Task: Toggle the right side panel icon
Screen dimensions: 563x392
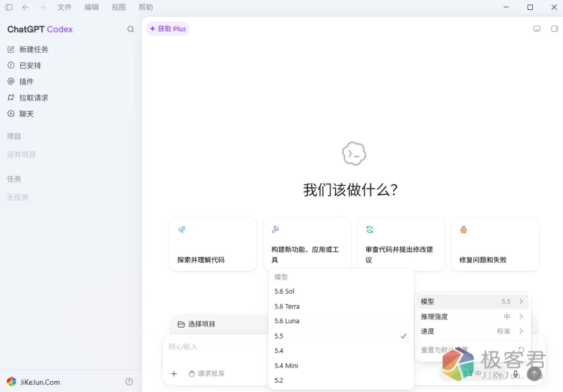Action: (x=554, y=29)
